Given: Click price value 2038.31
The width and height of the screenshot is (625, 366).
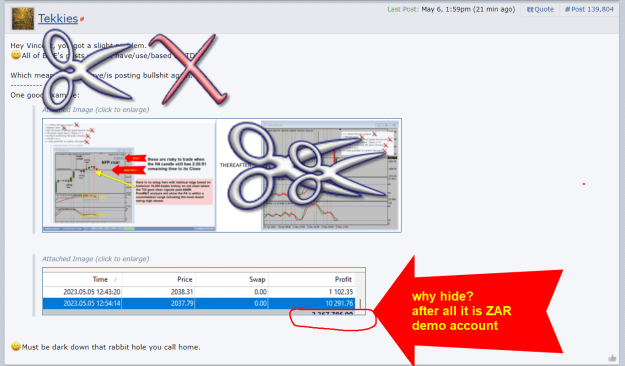Looking at the screenshot, I should coord(182,292).
